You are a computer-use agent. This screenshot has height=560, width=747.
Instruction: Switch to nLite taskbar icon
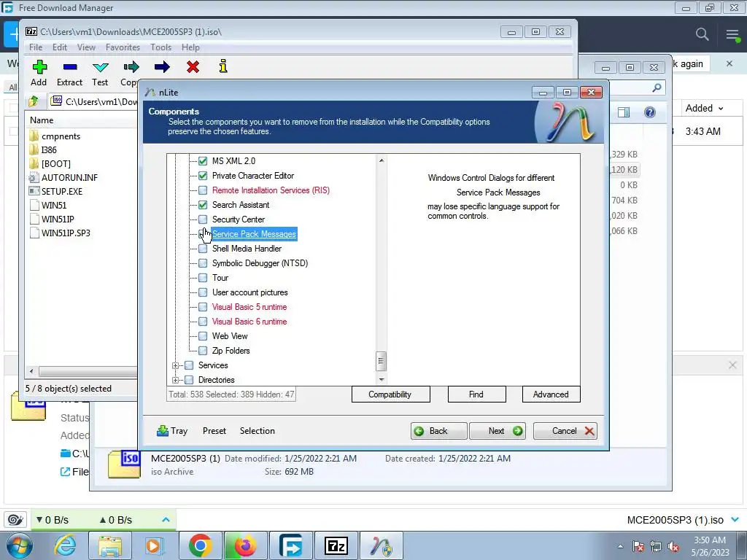pos(381,545)
